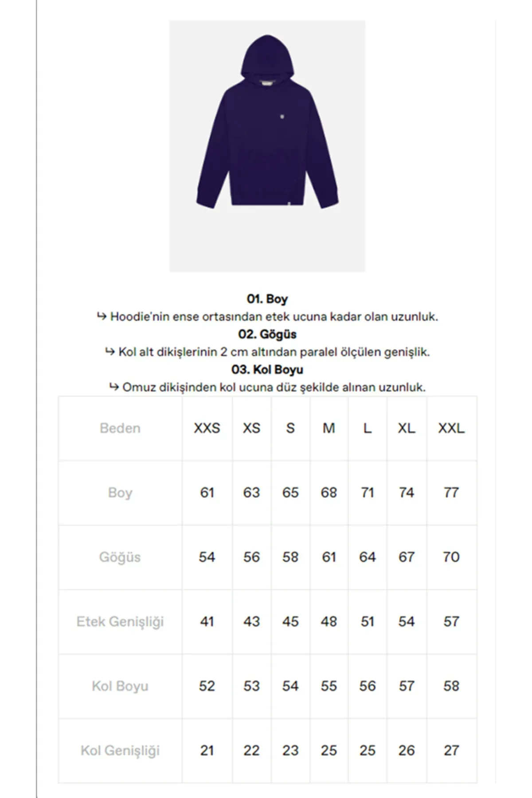Click the 03. Kol Boyu heading
The width and height of the screenshot is (532, 798).
tap(267, 370)
